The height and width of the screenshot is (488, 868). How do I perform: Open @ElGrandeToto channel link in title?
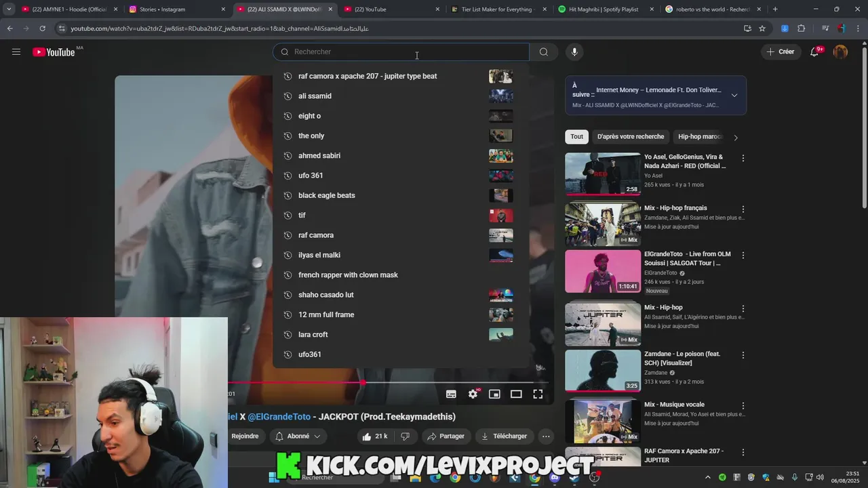pyautogui.click(x=279, y=417)
